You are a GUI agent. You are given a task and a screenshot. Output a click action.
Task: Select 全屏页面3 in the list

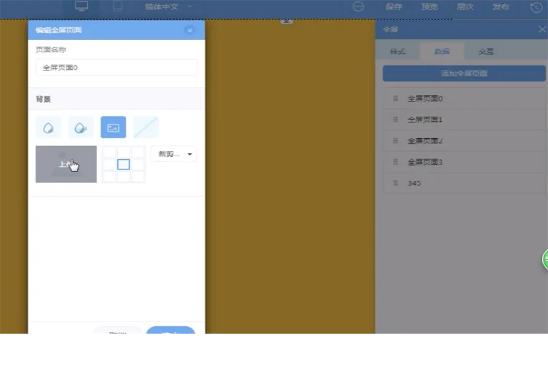click(x=464, y=162)
